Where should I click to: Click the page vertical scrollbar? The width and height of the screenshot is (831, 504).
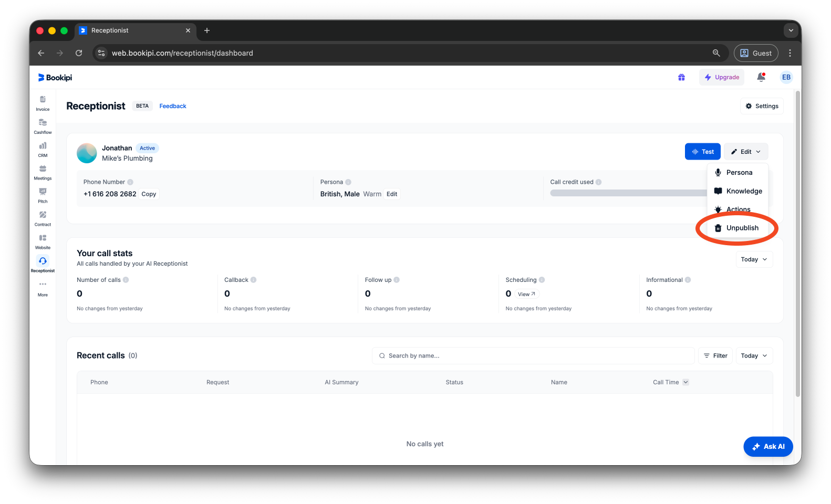point(798,244)
